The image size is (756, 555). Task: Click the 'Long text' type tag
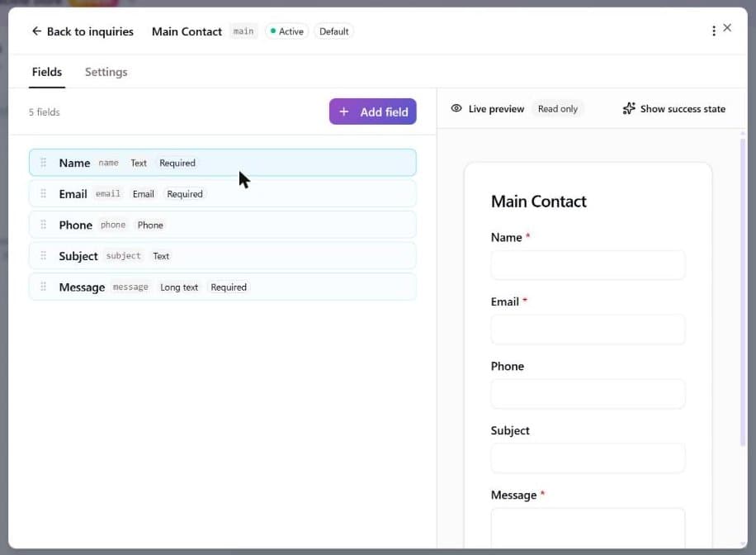pyautogui.click(x=179, y=287)
